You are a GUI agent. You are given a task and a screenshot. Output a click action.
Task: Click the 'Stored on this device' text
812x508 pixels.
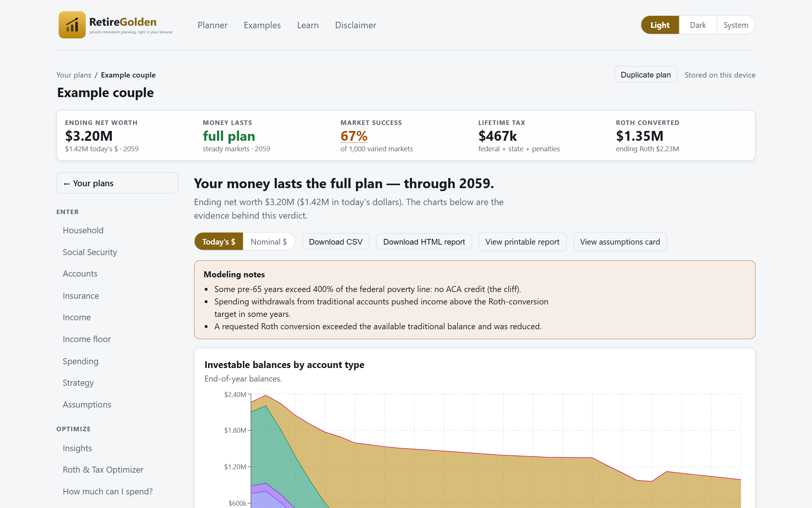pyautogui.click(x=720, y=75)
